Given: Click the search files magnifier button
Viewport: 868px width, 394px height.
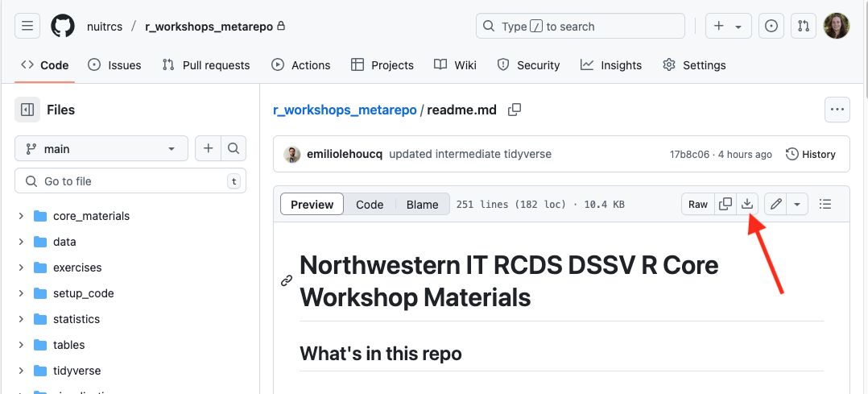Looking at the screenshot, I should (234, 148).
